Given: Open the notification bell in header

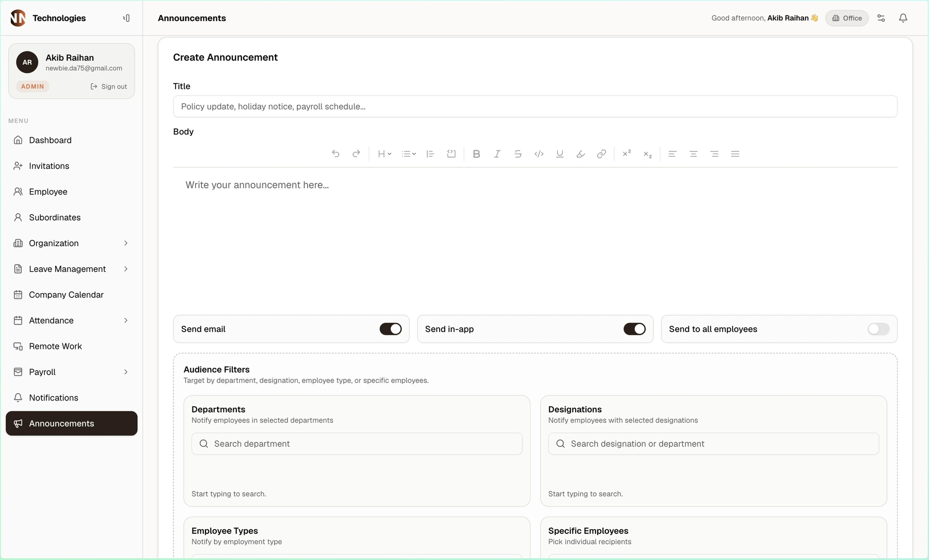Looking at the screenshot, I should click(x=903, y=18).
